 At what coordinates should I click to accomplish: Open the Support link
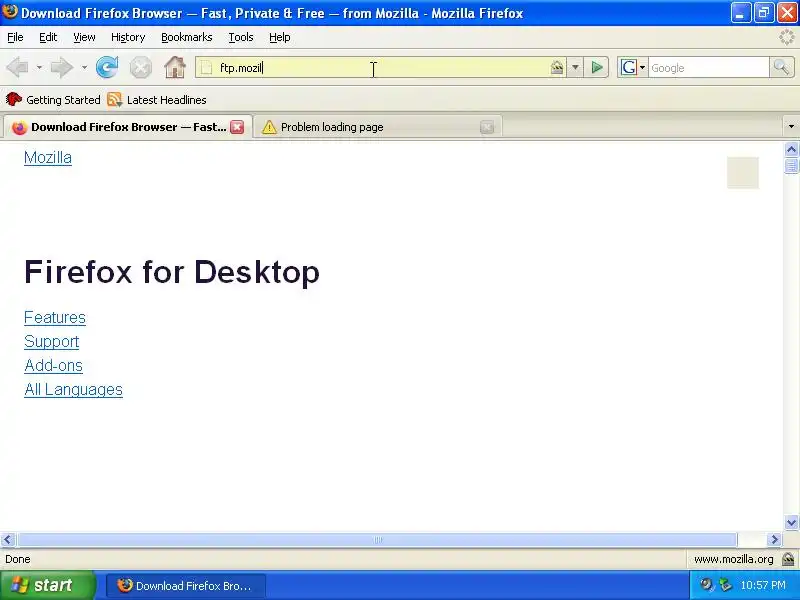[x=52, y=341]
